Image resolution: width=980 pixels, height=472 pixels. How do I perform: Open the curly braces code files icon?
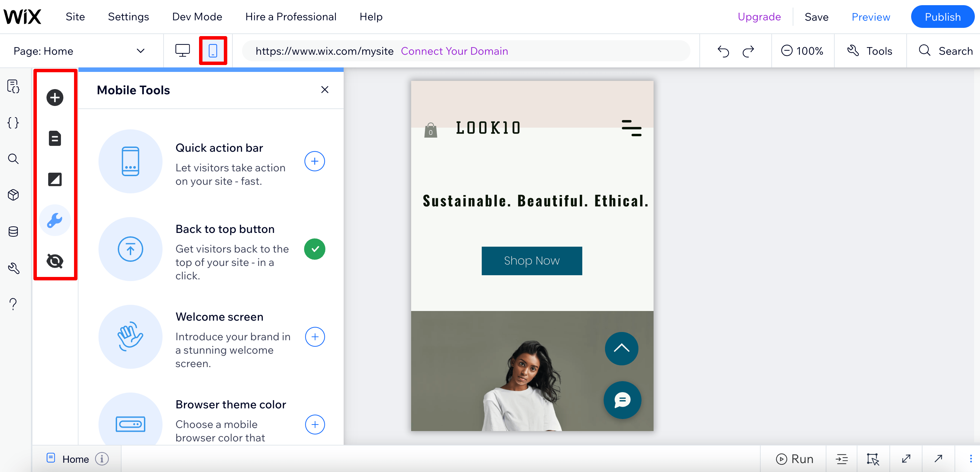(x=13, y=123)
